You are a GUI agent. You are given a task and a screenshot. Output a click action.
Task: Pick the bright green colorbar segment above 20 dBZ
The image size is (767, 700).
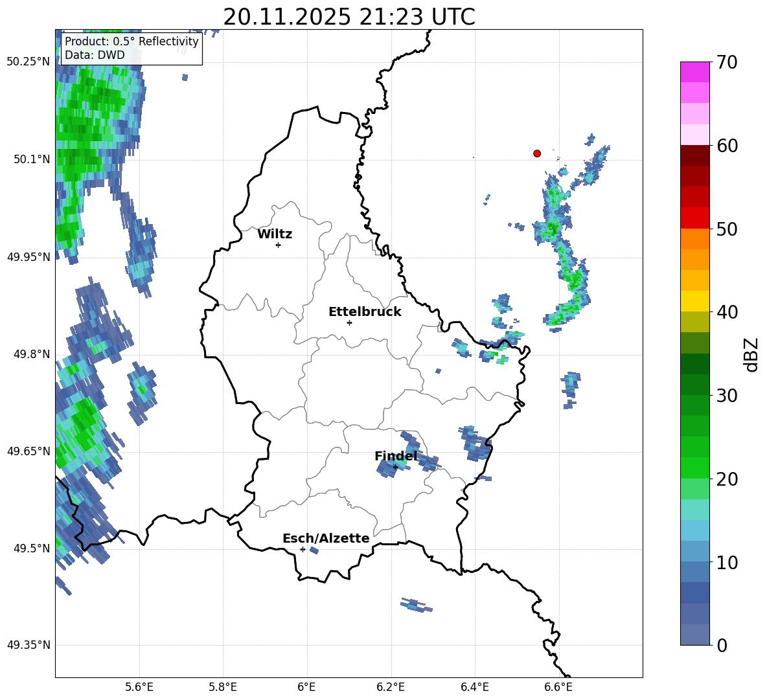[x=694, y=468]
